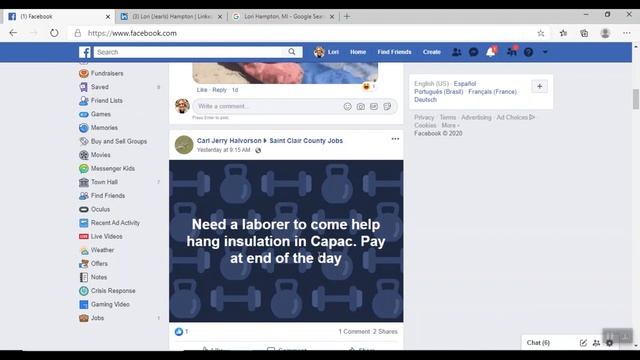This screenshot has height=360, width=640.
Task: Switch to the LinkedIn browser tab
Action: (171, 17)
